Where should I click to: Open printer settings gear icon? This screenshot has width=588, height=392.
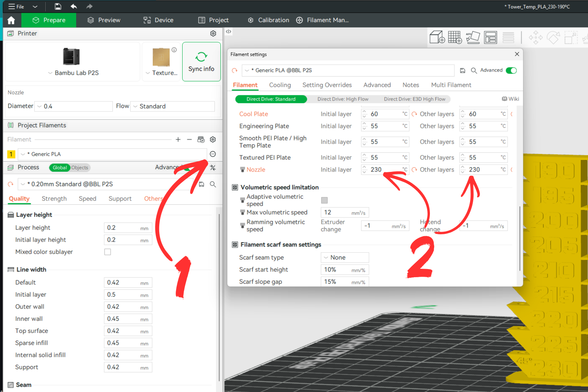pyautogui.click(x=213, y=33)
